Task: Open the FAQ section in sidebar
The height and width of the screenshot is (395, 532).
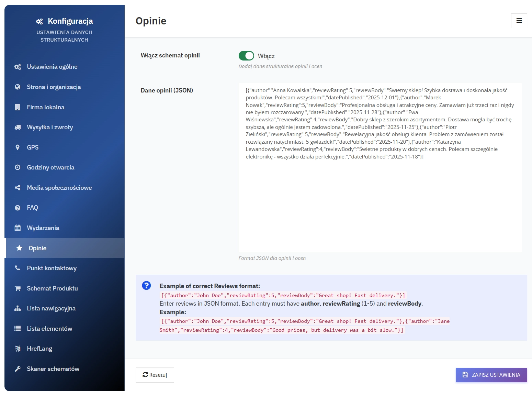Action: click(33, 208)
